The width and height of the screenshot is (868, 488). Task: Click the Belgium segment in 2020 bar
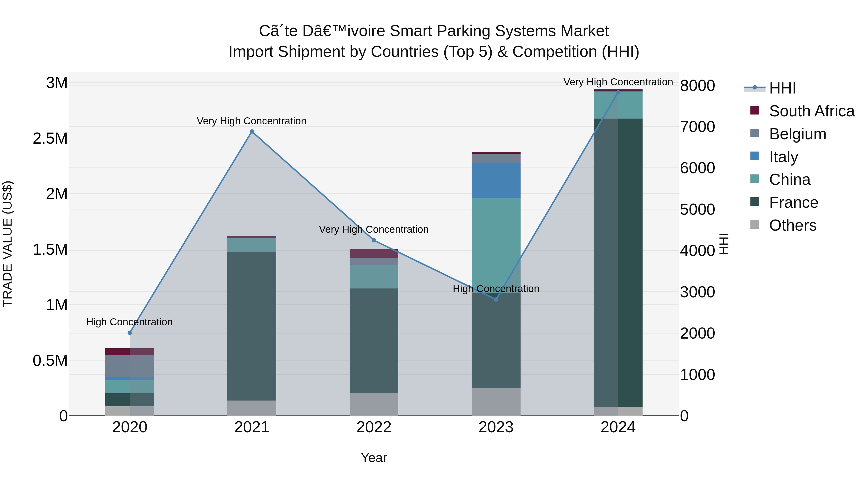coord(130,366)
